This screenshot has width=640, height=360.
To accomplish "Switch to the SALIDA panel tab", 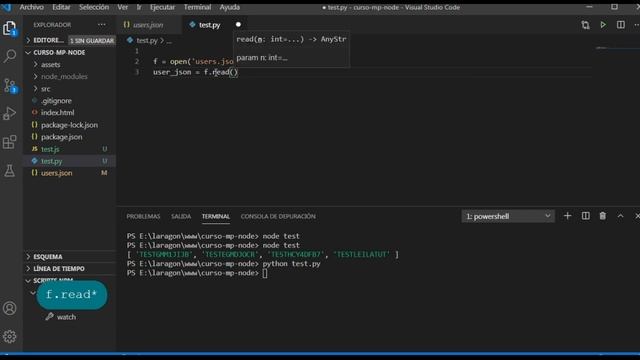I will coord(181,216).
